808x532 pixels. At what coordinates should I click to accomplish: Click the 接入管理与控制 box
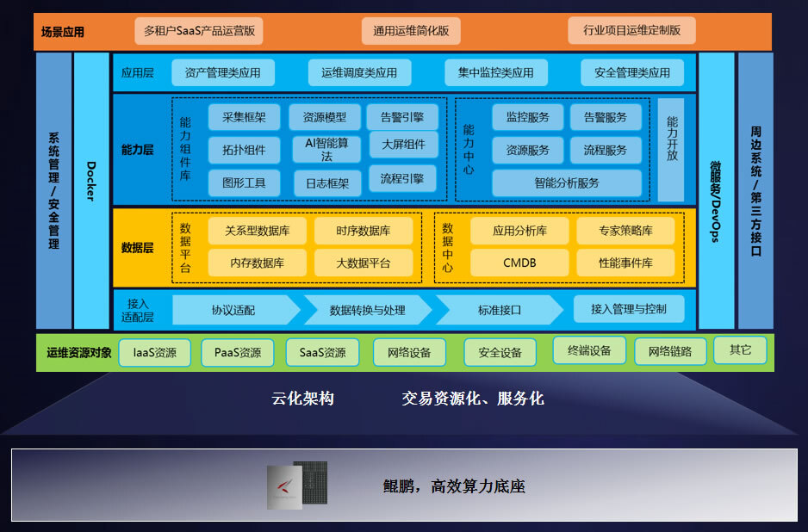click(629, 309)
